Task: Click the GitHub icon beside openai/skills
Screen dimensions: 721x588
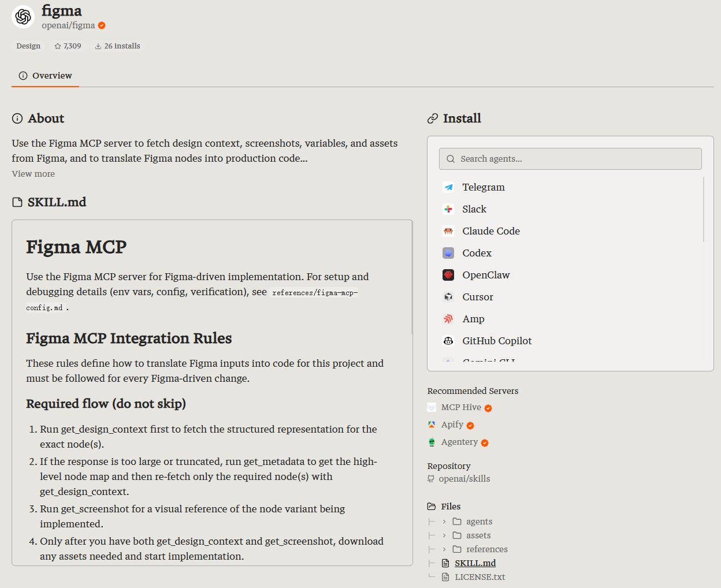Action: 431,479
